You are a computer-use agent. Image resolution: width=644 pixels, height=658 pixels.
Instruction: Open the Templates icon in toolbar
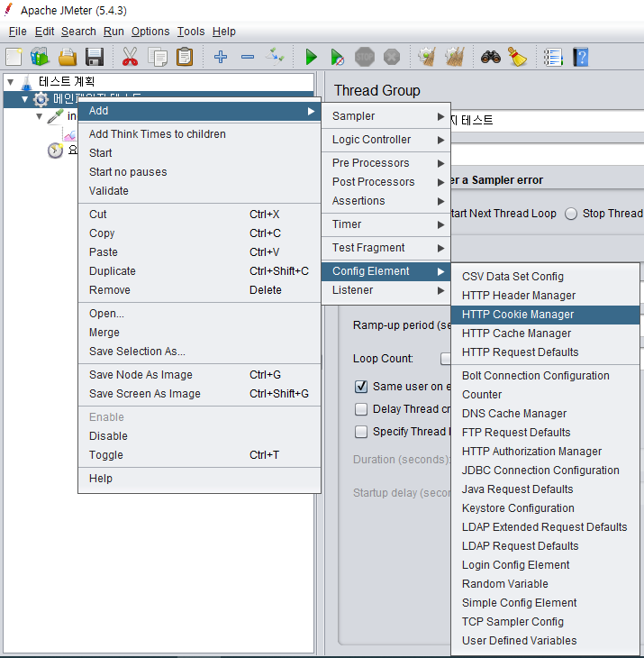coord(41,58)
